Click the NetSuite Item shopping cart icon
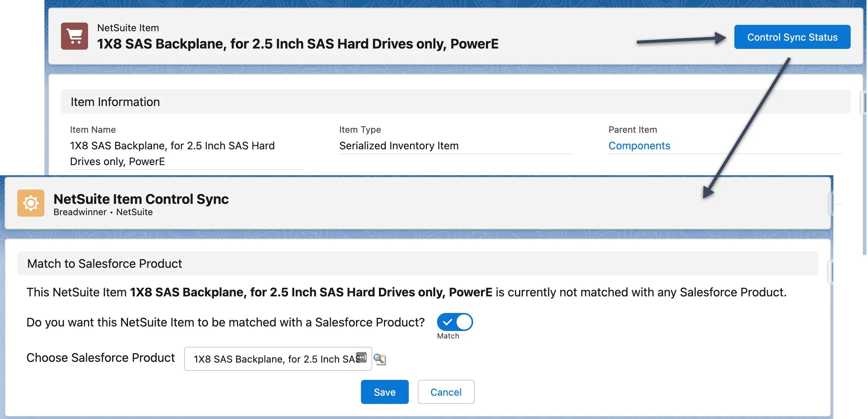Image resolution: width=868 pixels, height=419 pixels. click(x=75, y=36)
